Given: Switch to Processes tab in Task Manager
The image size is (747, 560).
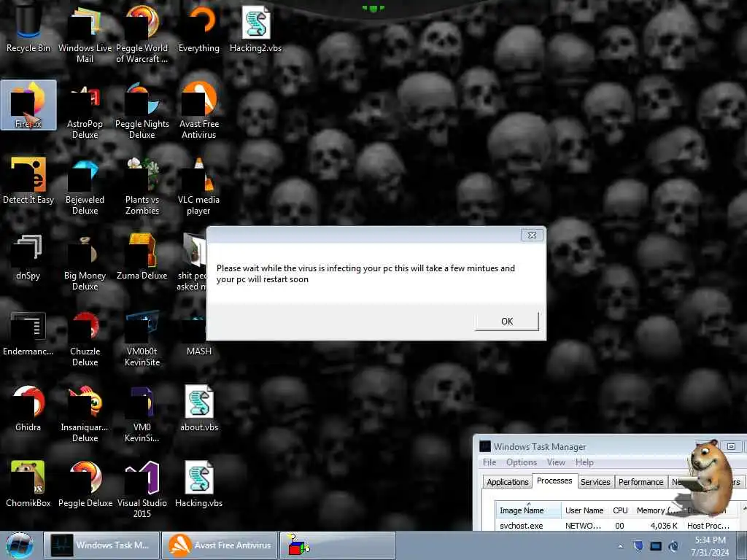Looking at the screenshot, I should click(554, 481).
